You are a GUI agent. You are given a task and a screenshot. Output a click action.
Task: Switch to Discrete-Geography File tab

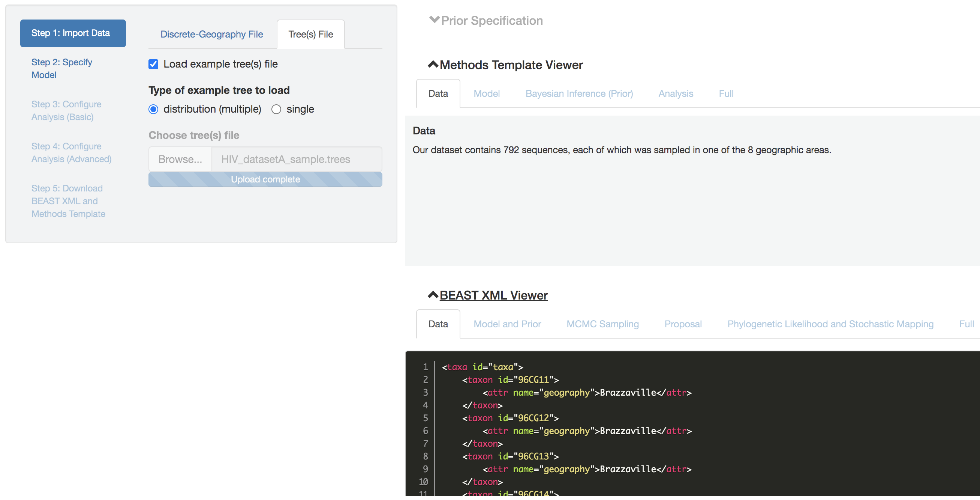[x=211, y=34]
